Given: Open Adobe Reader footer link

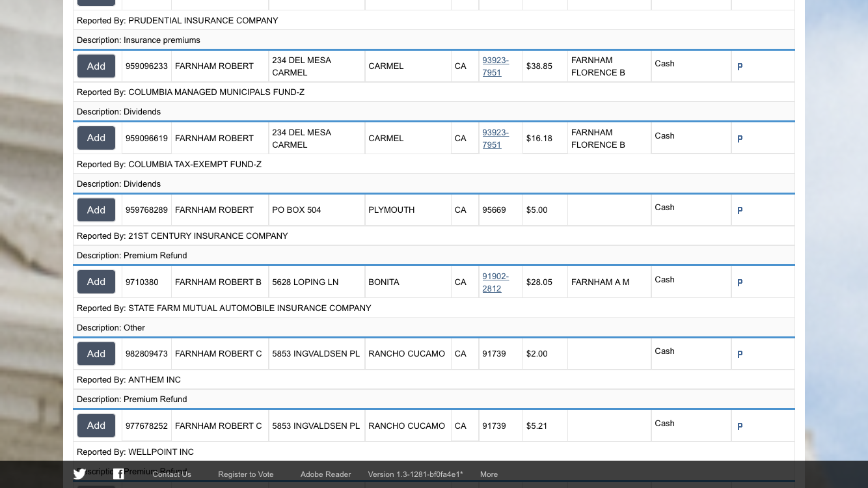Looking at the screenshot, I should click(x=325, y=474).
